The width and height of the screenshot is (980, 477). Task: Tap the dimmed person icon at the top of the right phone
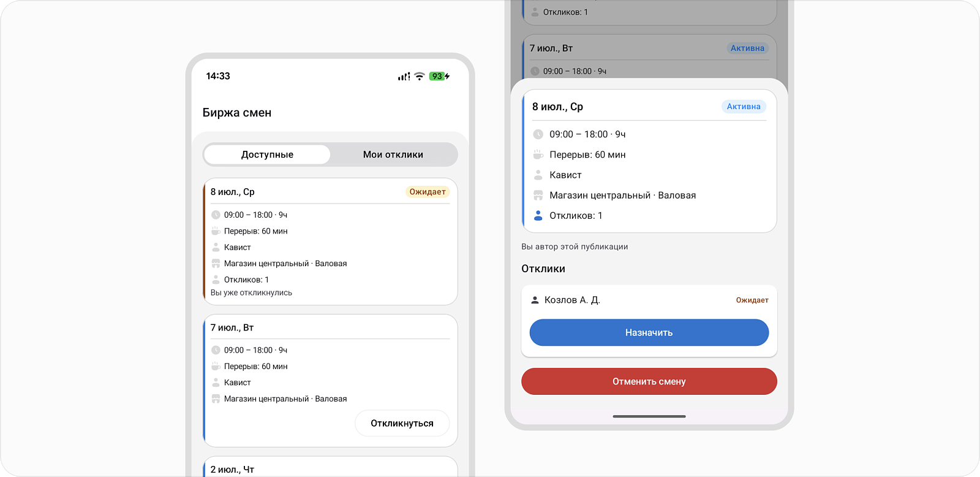click(x=535, y=12)
